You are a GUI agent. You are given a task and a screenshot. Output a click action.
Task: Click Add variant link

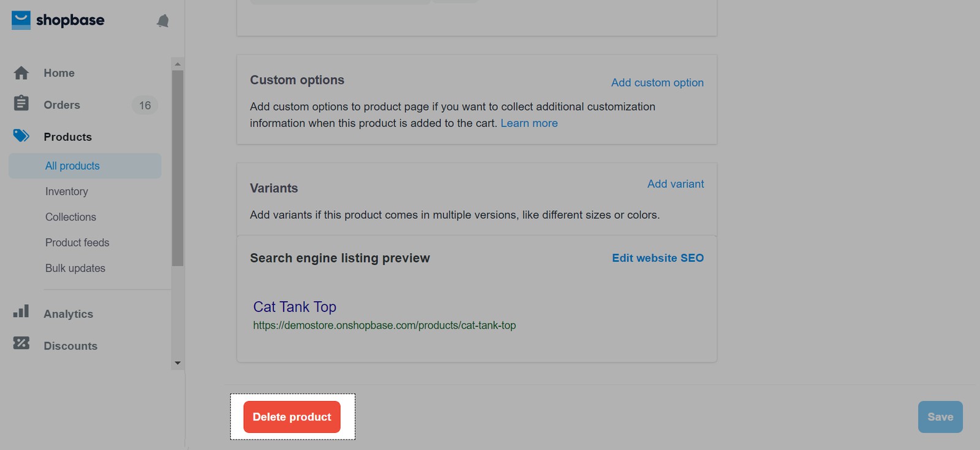[x=676, y=184]
